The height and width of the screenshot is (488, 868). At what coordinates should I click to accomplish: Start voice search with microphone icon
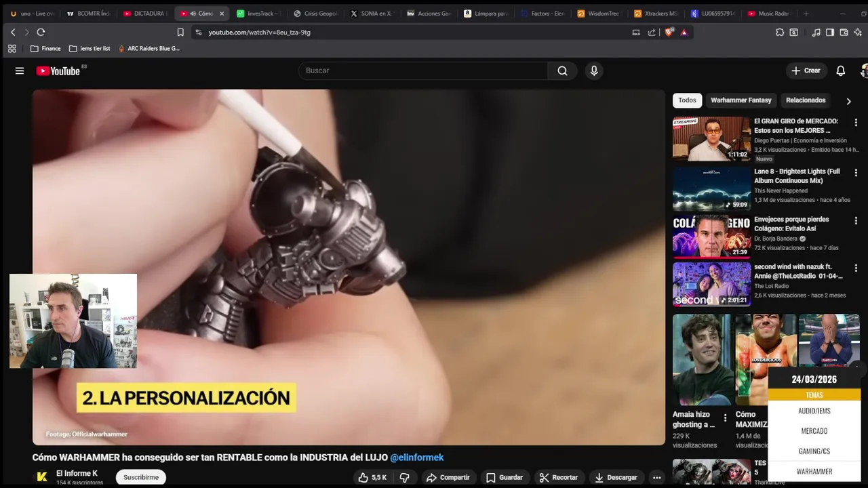pos(594,70)
